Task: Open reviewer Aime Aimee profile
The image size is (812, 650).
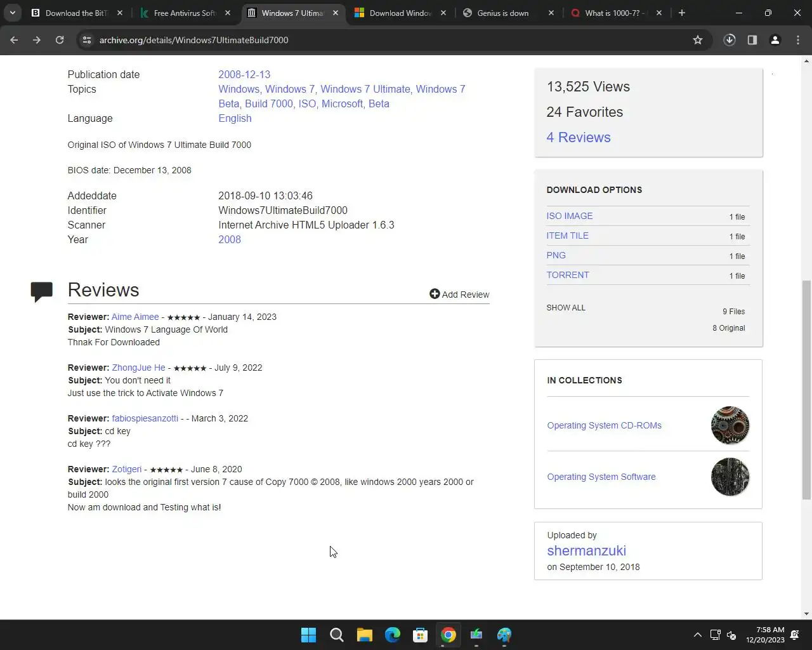Action: [135, 317]
